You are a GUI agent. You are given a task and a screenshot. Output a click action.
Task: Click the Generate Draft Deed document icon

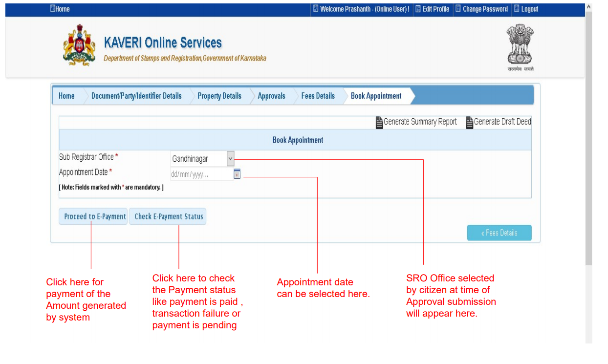(x=469, y=122)
